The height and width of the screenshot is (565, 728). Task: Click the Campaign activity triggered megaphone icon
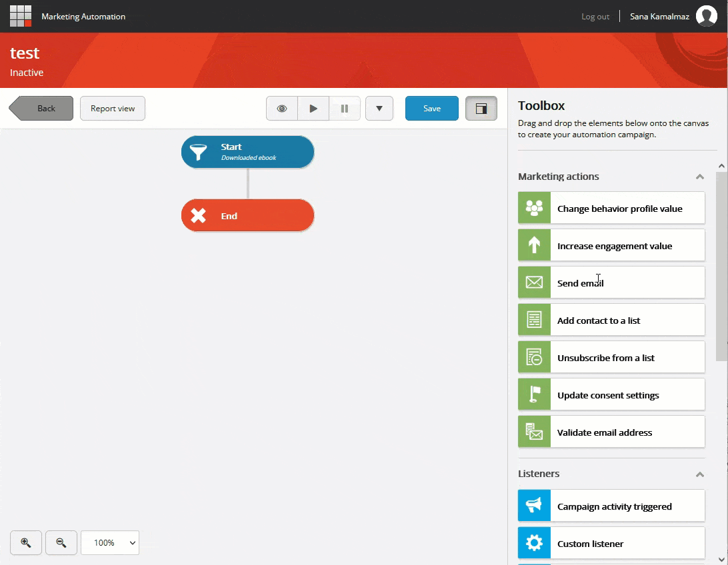535,506
